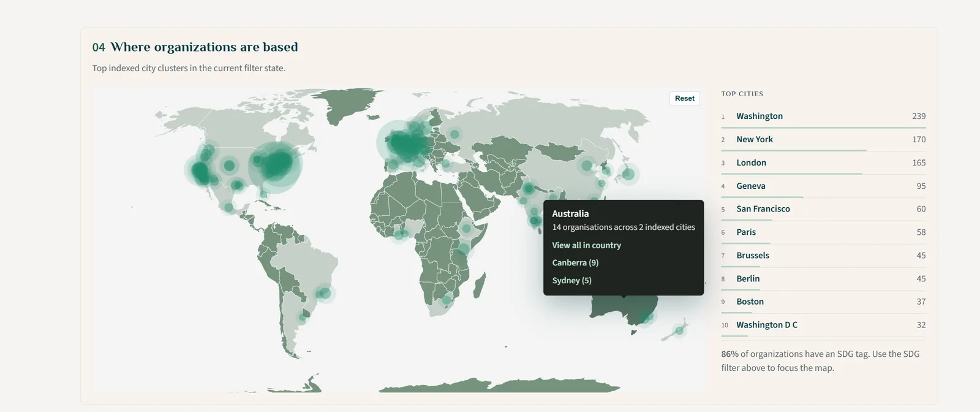The height and width of the screenshot is (412, 980).
Task: Choose New York in top cities list
Action: [823, 140]
